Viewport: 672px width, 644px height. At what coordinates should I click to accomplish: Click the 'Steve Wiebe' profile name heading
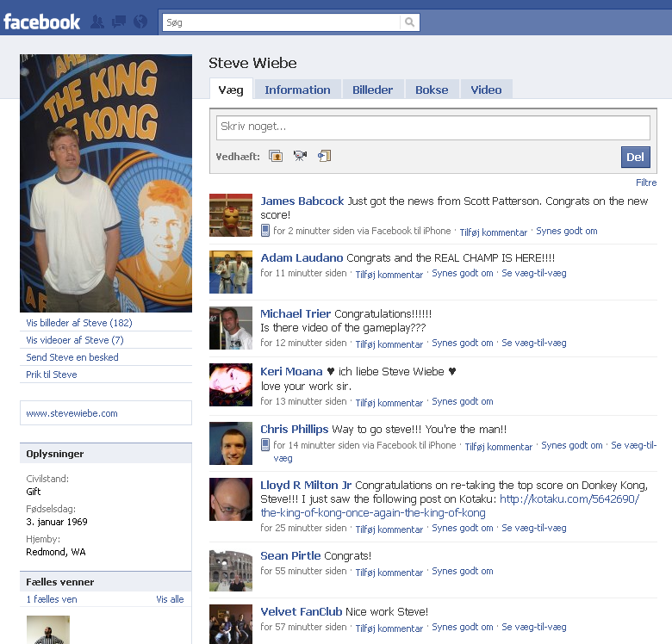click(252, 63)
